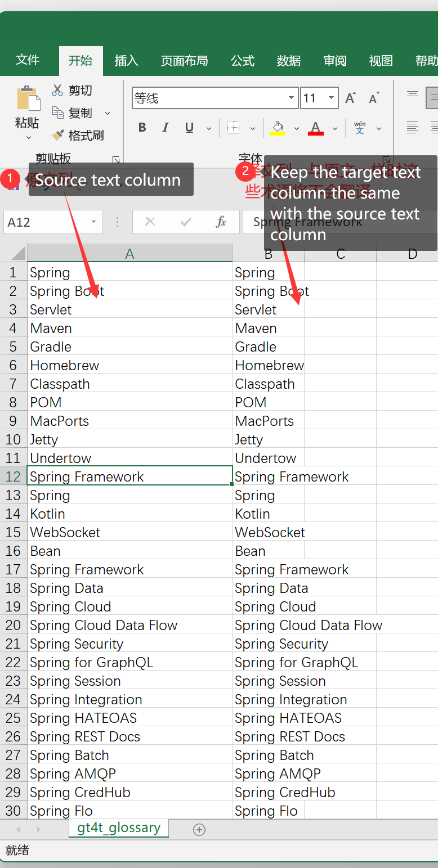Toggle Italic formatting
Screen dimensions: 438x868
pyautogui.click(x=166, y=128)
